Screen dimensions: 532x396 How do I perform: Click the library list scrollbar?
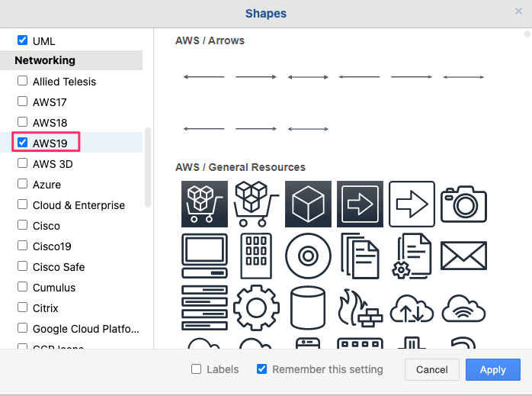148,167
